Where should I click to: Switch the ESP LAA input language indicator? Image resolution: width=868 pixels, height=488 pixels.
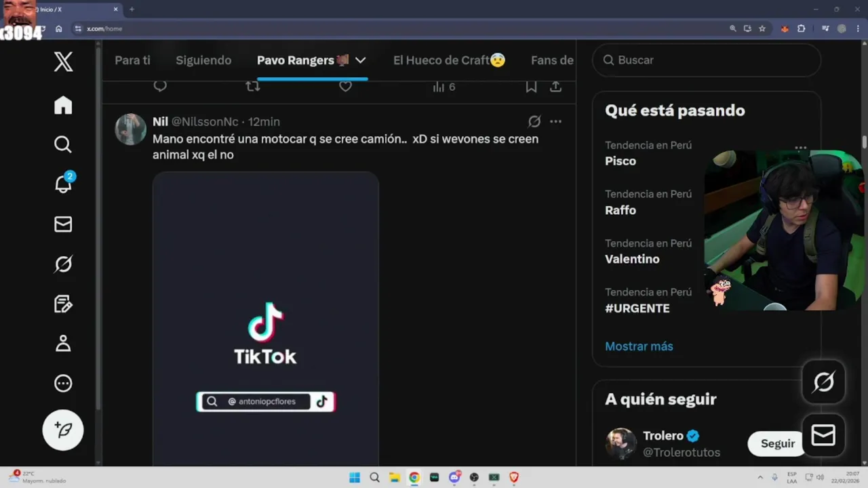coord(792,477)
